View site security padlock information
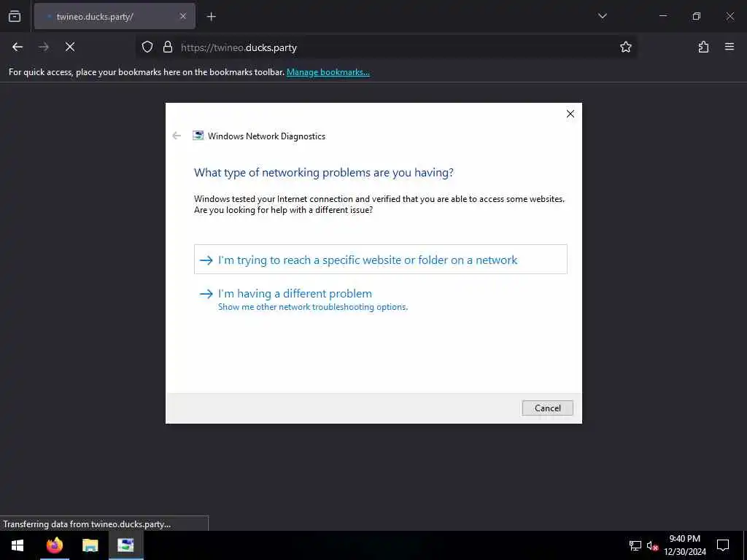The width and height of the screenshot is (747, 560). [x=168, y=47]
